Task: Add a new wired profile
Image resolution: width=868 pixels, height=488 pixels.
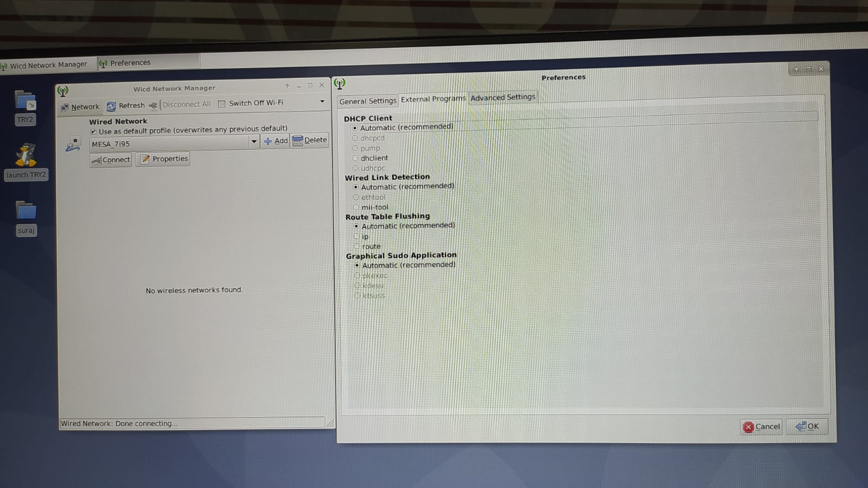Action: 276,141
